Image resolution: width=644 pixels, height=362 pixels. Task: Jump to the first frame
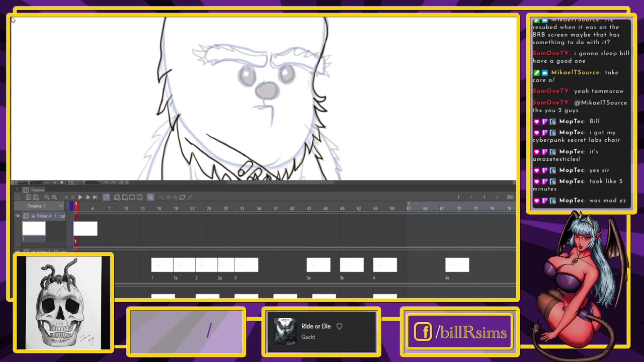tap(65, 197)
